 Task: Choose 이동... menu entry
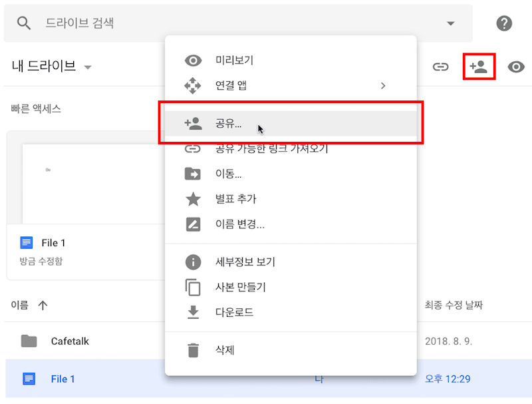[291, 174]
